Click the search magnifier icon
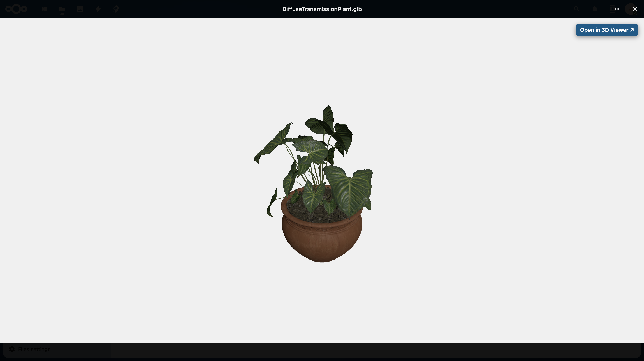644x361 pixels. pyautogui.click(x=576, y=9)
